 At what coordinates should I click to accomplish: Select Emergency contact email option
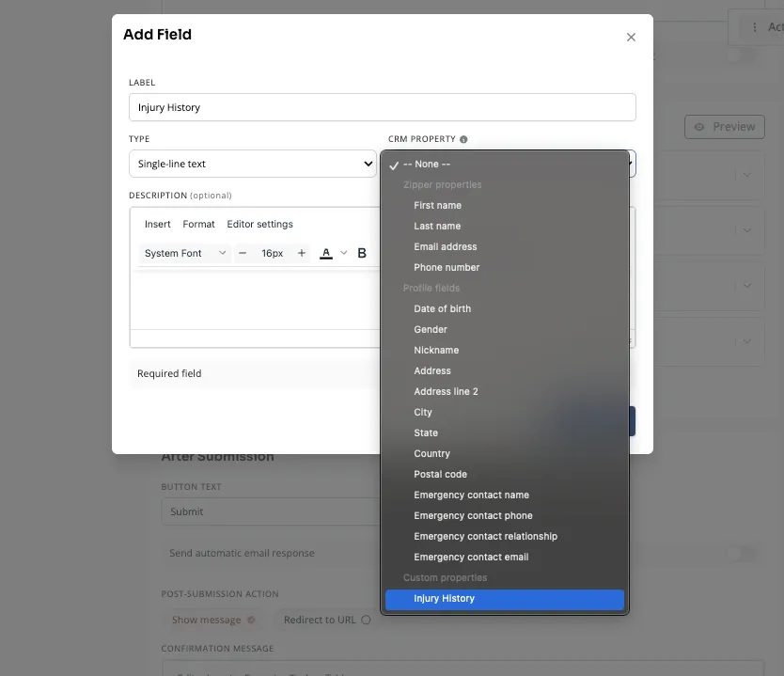(505, 557)
